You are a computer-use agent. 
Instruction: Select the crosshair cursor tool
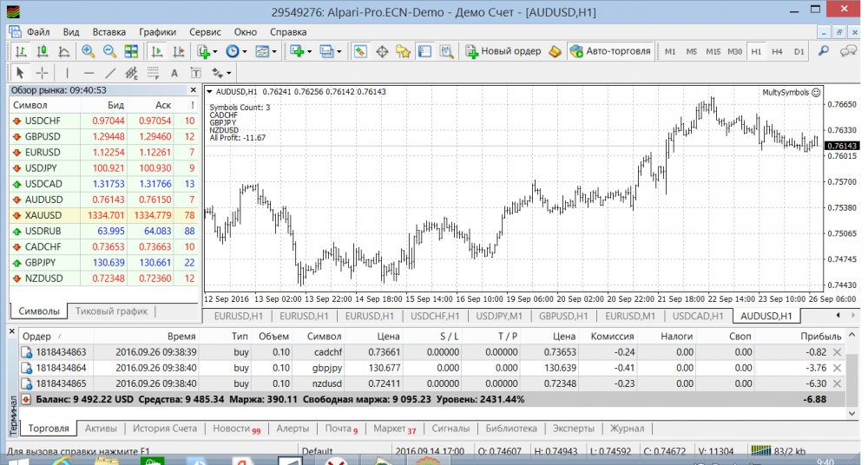click(41, 73)
